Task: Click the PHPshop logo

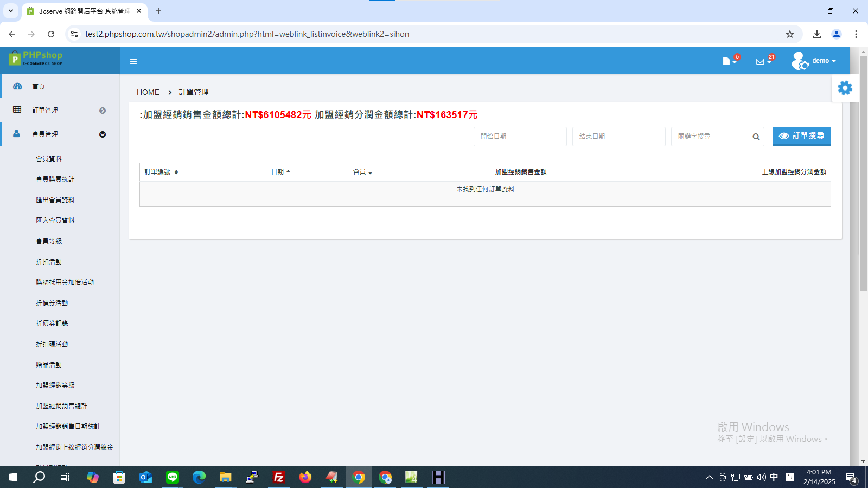Action: point(36,58)
